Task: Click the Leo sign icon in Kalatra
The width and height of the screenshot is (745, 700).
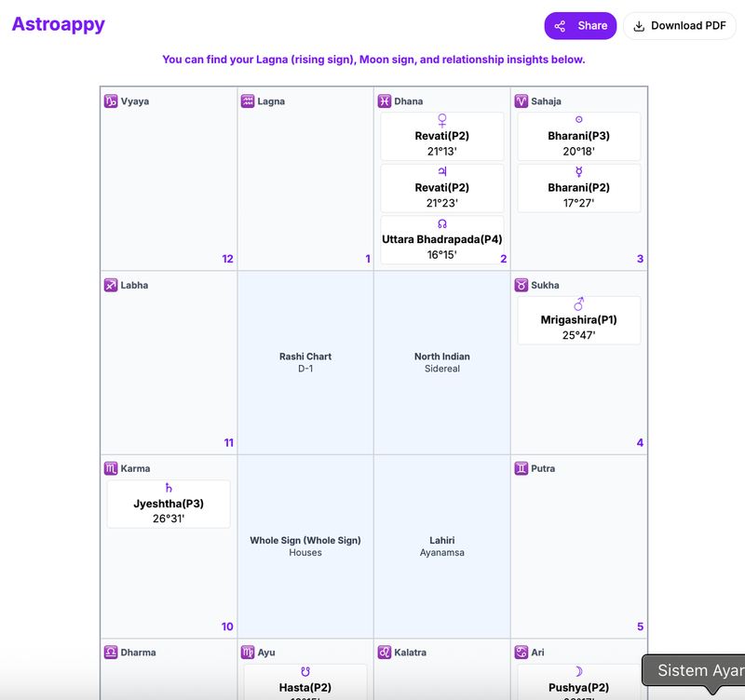Action: [385, 653]
